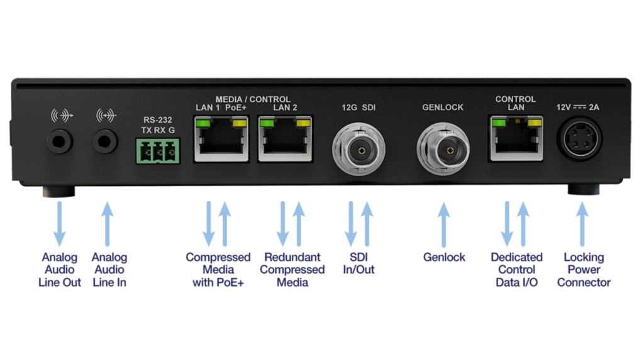Click the 12V 2A power rating label
The width and height of the screenshot is (644, 362).
(x=577, y=107)
